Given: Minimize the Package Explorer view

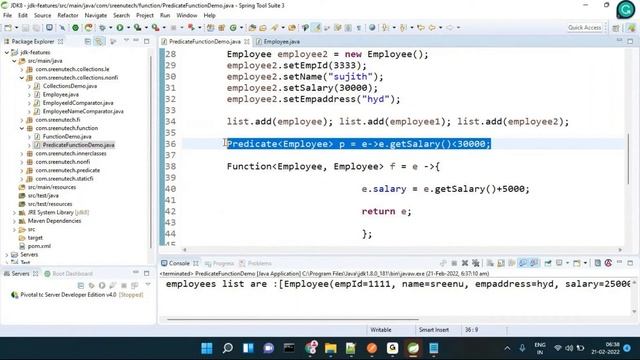Looking at the screenshot, I should pyautogui.click(x=136, y=41).
